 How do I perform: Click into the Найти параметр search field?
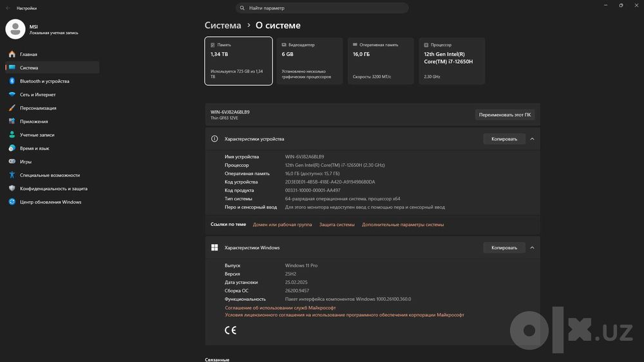tap(322, 8)
